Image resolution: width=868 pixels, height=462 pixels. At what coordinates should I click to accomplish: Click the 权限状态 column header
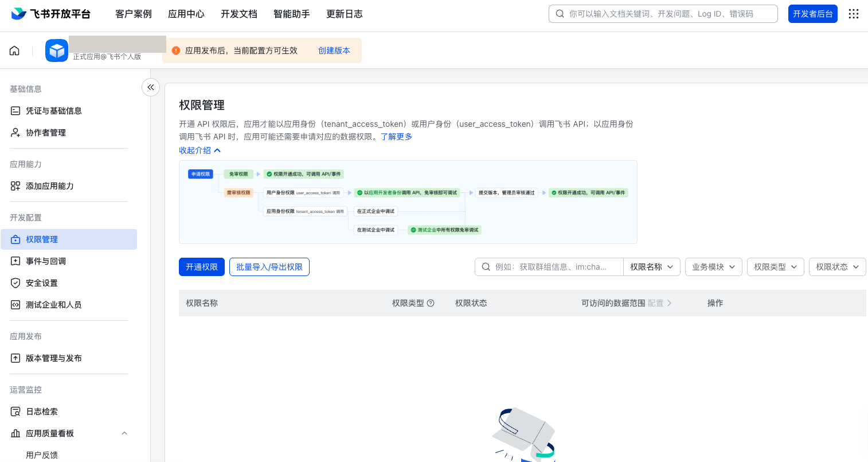[x=471, y=303]
